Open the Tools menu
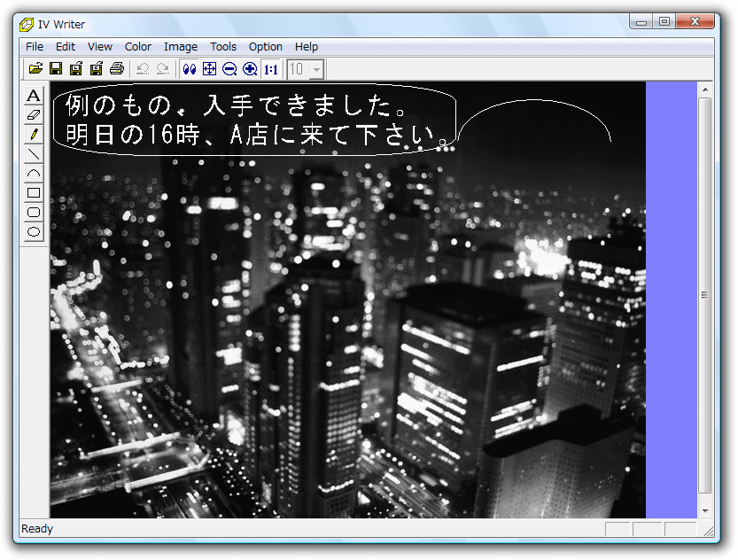738x560 pixels. 223,47
